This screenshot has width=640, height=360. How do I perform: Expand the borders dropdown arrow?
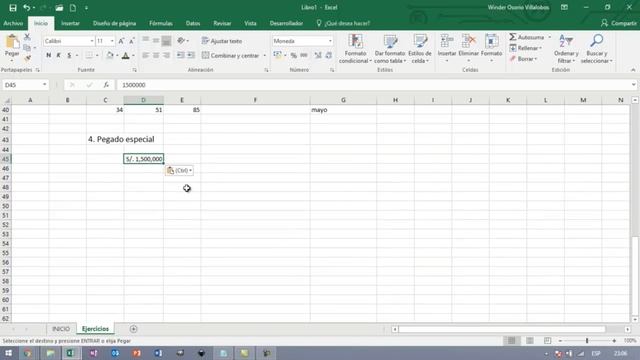[x=97, y=56]
